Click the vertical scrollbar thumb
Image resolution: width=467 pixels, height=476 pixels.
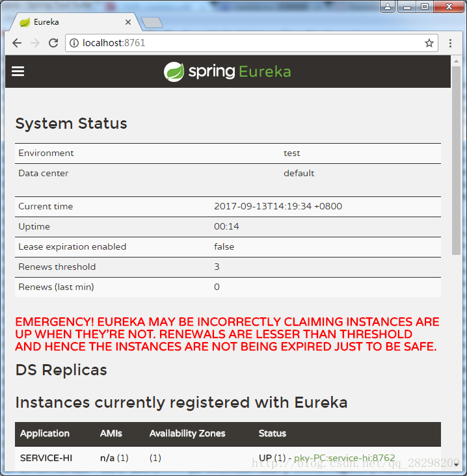coord(456,161)
